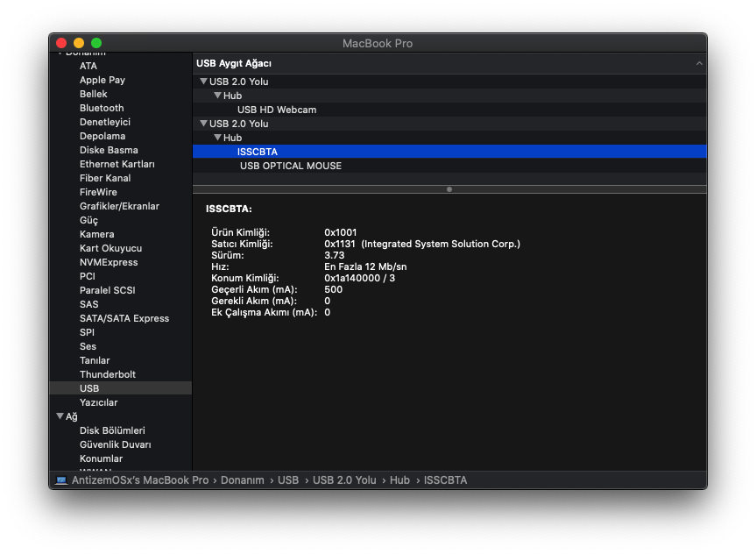
Task: Select USB OPTICAL MOUSE device
Action: point(290,166)
